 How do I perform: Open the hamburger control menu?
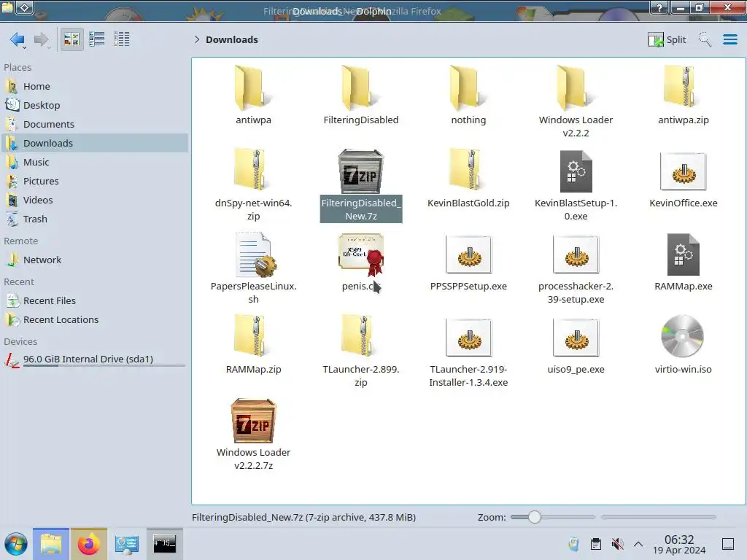tap(729, 39)
